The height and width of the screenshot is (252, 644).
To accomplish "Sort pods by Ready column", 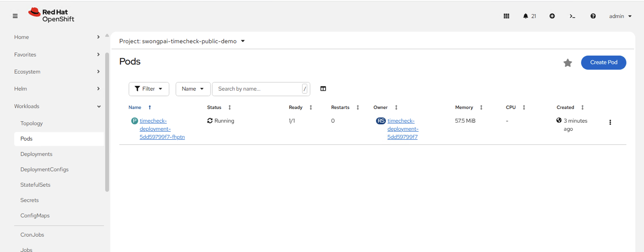I will click(300, 107).
